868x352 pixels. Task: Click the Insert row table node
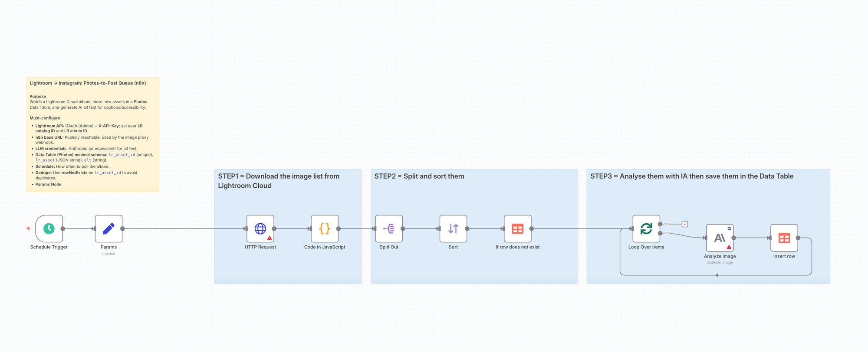[x=784, y=238]
